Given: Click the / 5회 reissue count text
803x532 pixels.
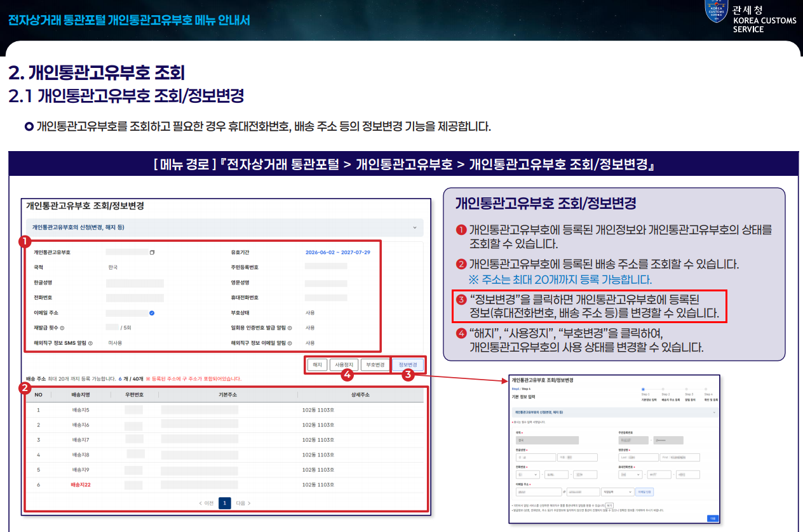Looking at the screenshot, I should pos(126,328).
